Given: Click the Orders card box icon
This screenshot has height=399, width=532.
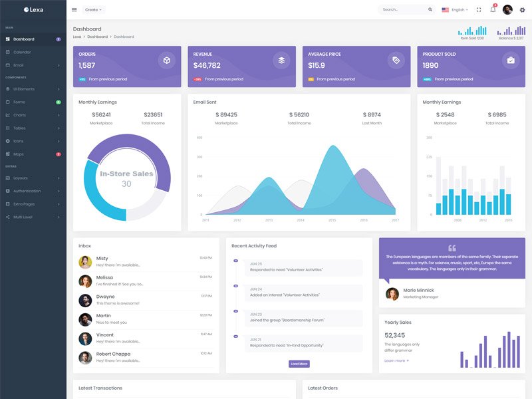Looking at the screenshot, I should click(x=167, y=61).
